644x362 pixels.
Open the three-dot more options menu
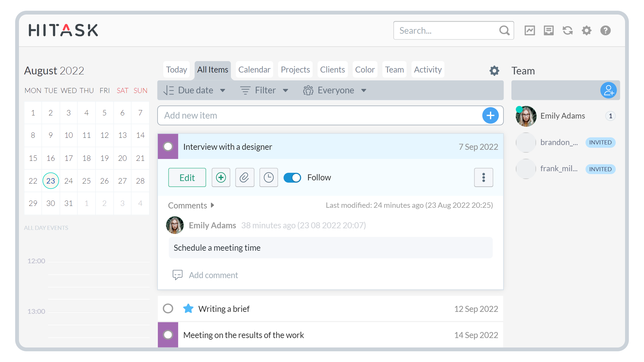click(x=484, y=178)
